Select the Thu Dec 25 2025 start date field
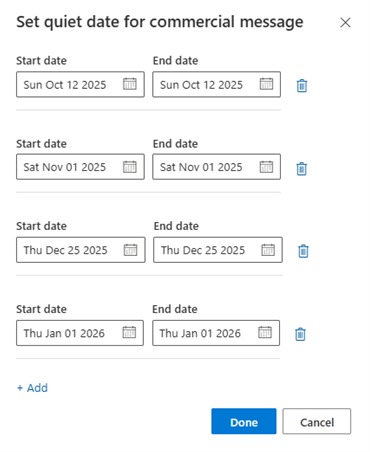 (x=81, y=250)
